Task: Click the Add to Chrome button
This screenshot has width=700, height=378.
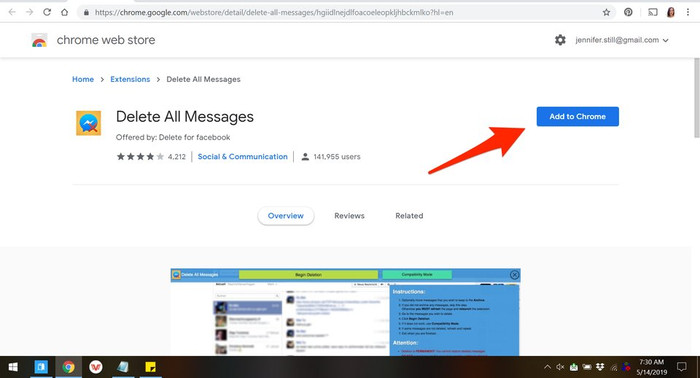Action: point(578,116)
